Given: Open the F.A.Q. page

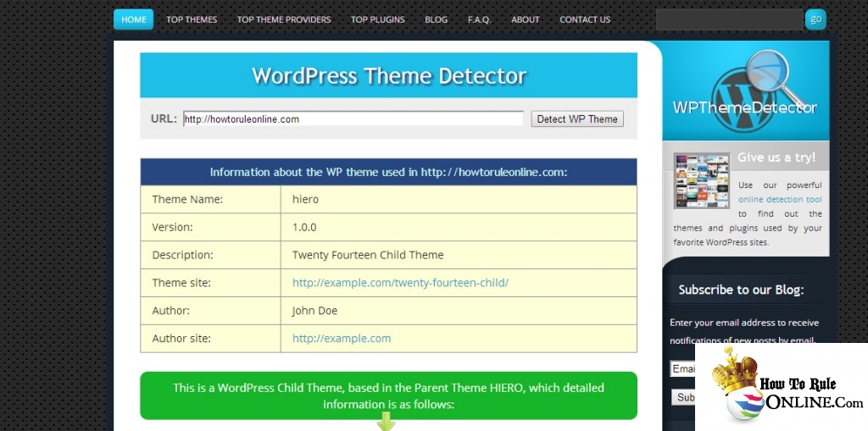Looking at the screenshot, I should click(480, 19).
